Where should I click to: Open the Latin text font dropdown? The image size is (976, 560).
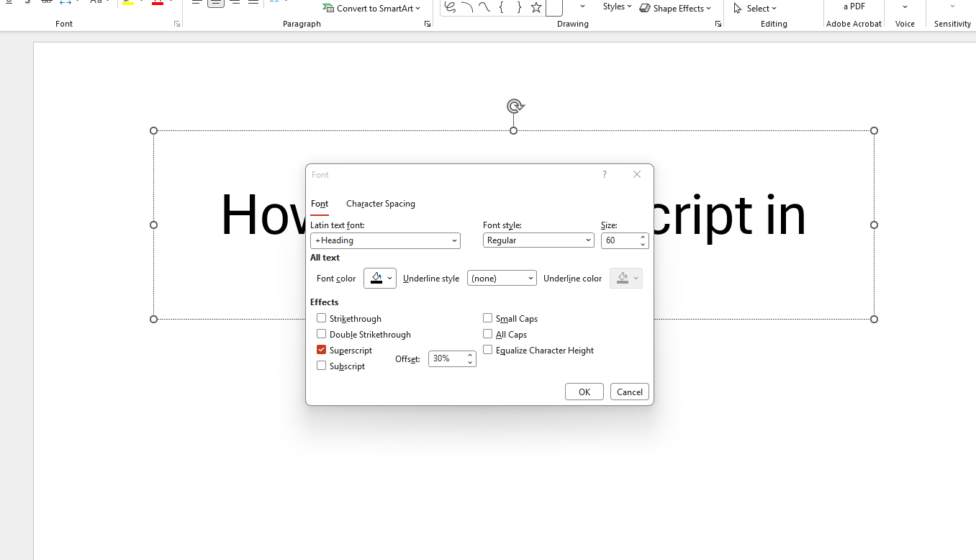click(x=455, y=240)
